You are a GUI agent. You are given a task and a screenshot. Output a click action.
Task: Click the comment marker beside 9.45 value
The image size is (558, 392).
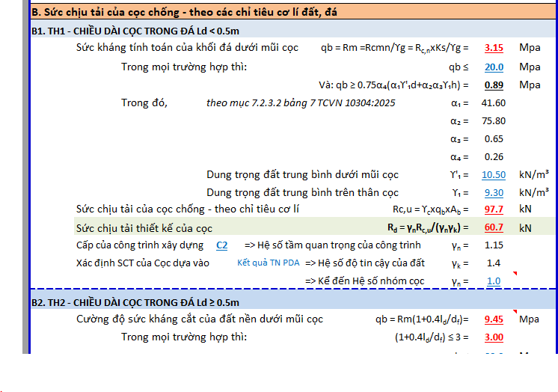click(x=515, y=312)
